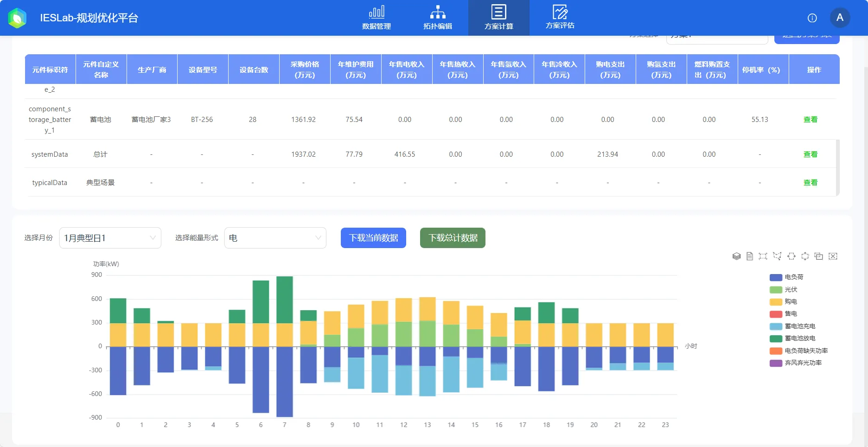Select the polygon brush selection tool

coord(777,256)
